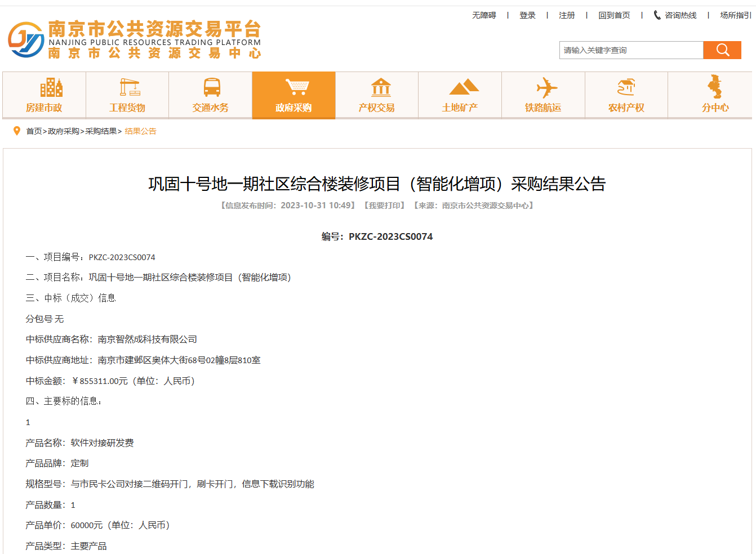This screenshot has width=756, height=554.
Task: Open the 铁路航运 airplane icon
Action: [546, 88]
